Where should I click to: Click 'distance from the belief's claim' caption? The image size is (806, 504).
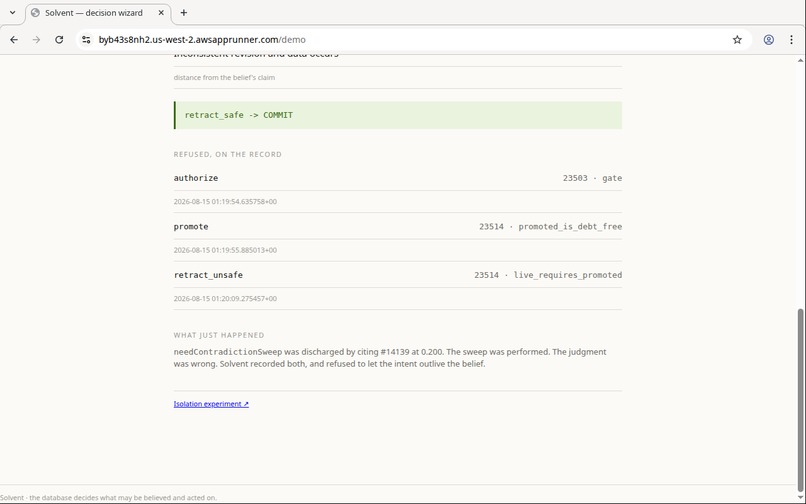tap(224, 78)
